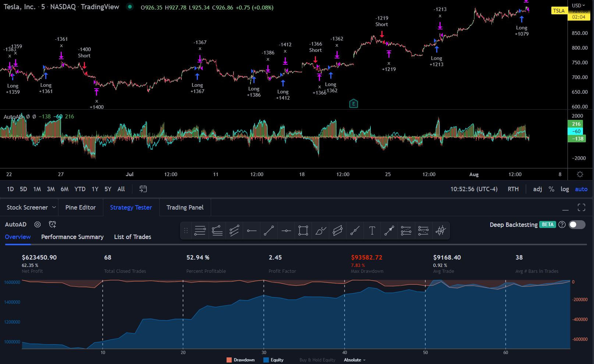Select the horizontal line drawing tool
The height and width of the screenshot is (364, 594).
coord(286,231)
